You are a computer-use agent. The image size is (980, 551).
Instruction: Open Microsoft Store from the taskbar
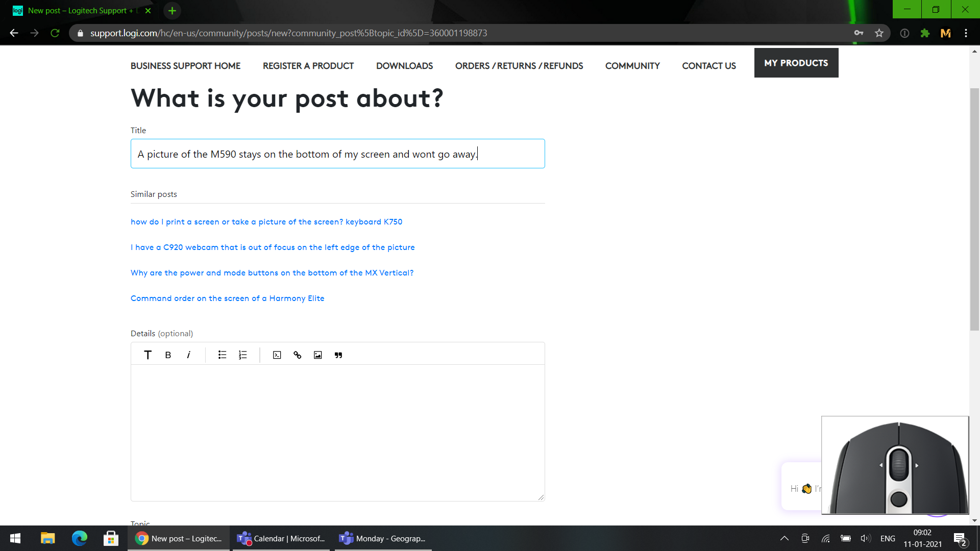[111, 538]
